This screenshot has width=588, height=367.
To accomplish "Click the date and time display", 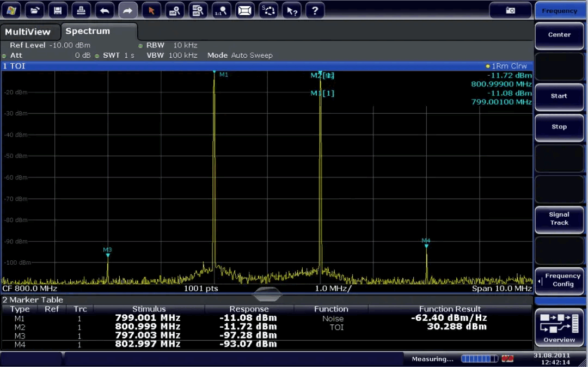I will [x=551, y=359].
